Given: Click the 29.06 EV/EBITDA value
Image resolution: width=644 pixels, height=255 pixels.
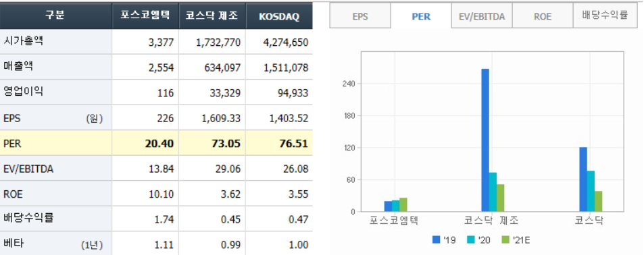Looking at the screenshot, I should 228,169.
